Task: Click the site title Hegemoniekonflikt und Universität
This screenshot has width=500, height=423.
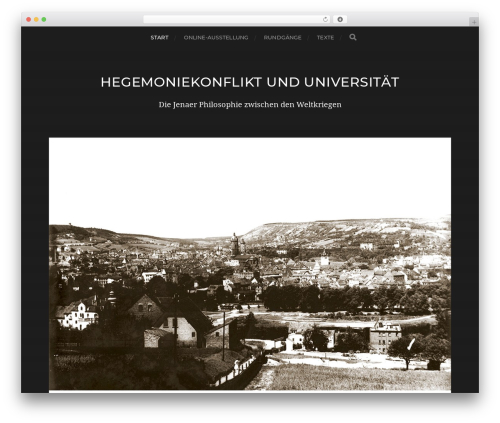Action: (x=250, y=82)
